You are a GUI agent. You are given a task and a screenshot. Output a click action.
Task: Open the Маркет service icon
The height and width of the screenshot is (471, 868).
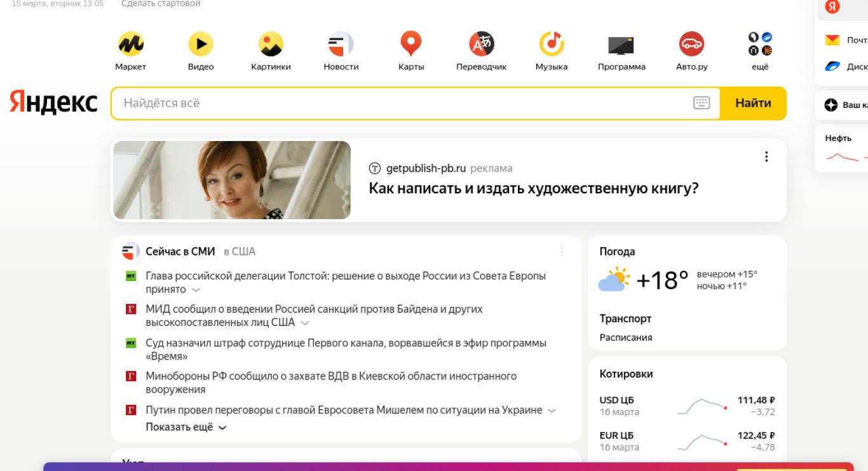(x=130, y=43)
